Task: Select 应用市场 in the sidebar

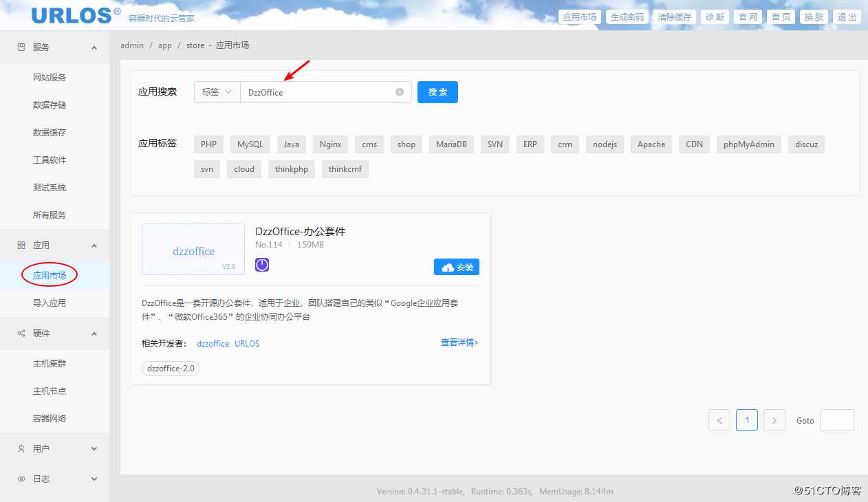Action: click(x=50, y=275)
